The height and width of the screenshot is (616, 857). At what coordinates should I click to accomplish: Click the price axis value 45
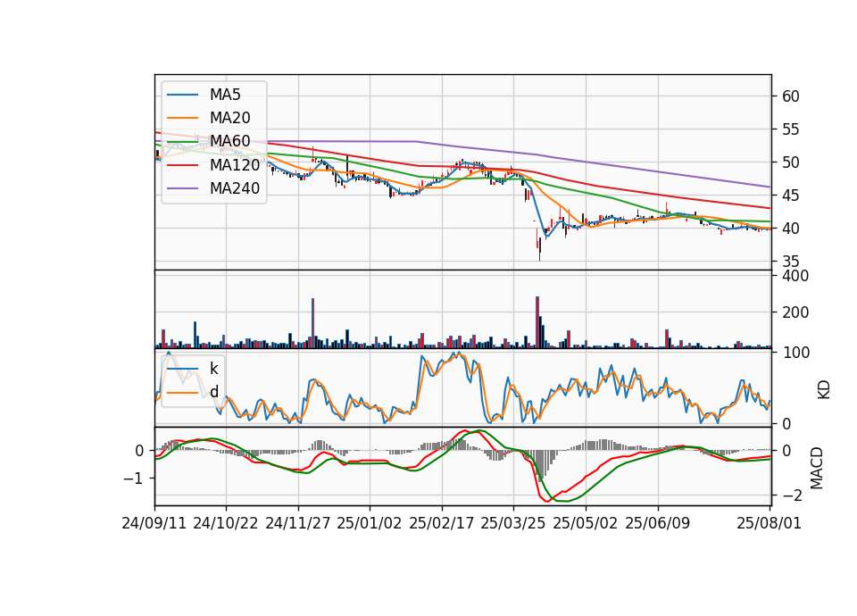(x=790, y=196)
